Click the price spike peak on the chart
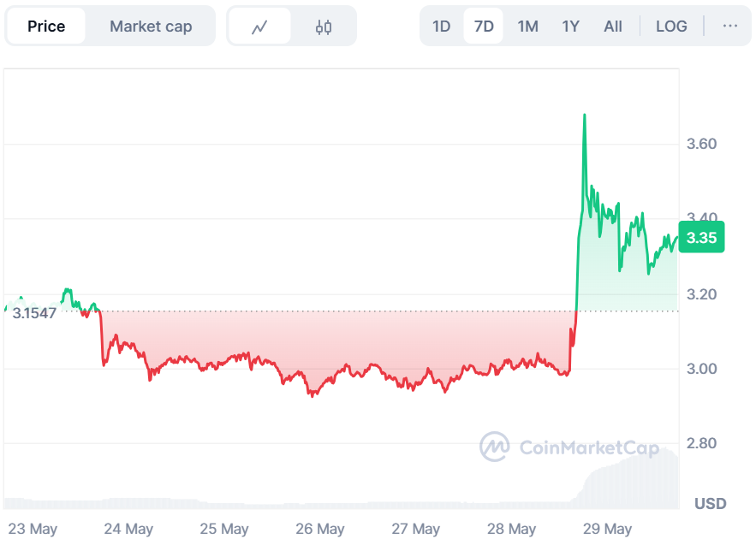This screenshot has width=756, height=539. pyautogui.click(x=584, y=115)
